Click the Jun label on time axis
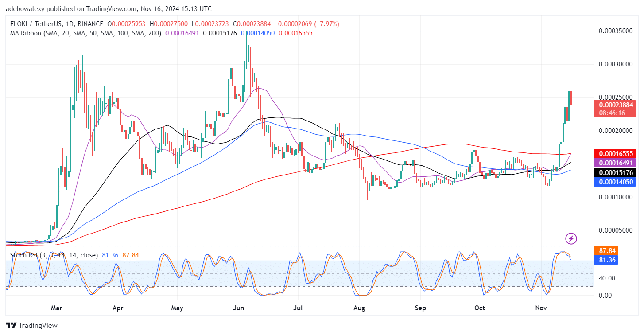The image size is (644, 335). click(x=239, y=307)
